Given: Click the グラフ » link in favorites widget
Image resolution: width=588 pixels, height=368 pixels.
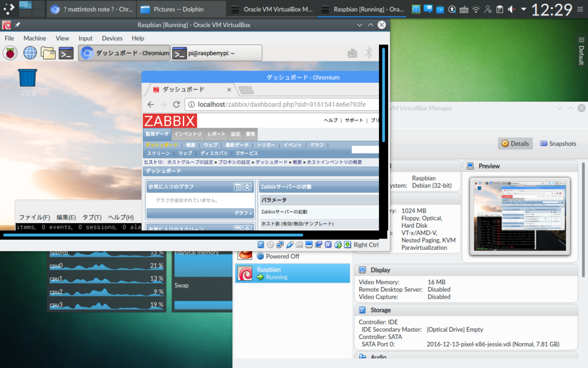Looking at the screenshot, I should pyautogui.click(x=243, y=213).
